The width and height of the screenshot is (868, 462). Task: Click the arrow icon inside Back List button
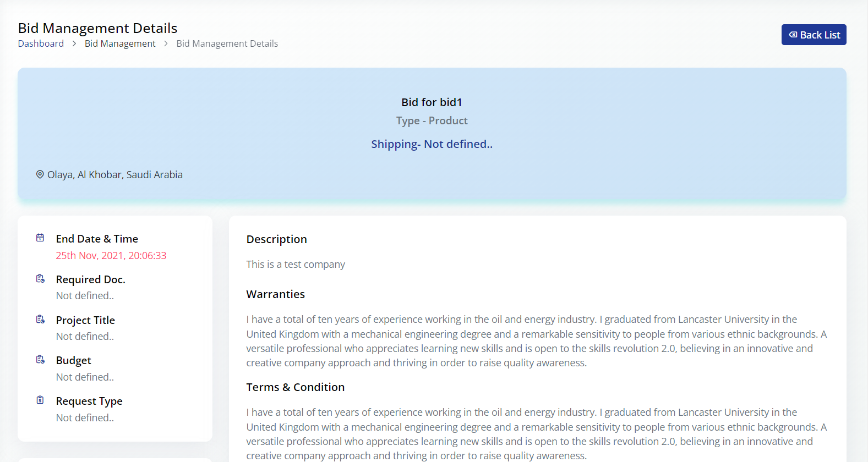(793, 35)
